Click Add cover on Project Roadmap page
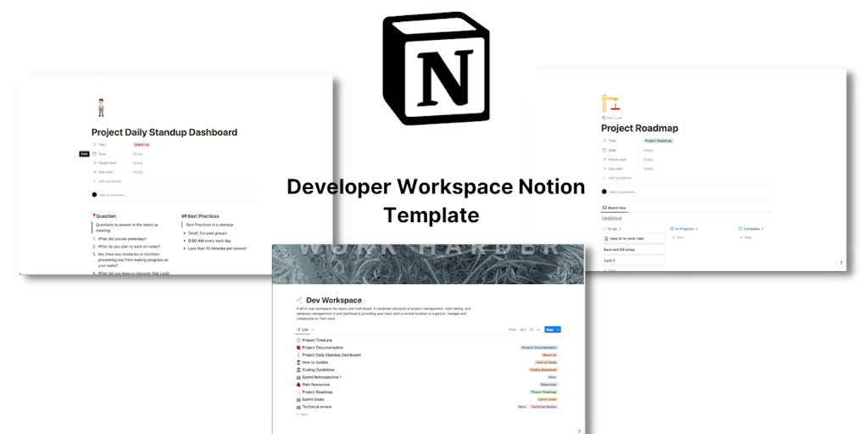The width and height of the screenshot is (868, 434). tap(612, 118)
